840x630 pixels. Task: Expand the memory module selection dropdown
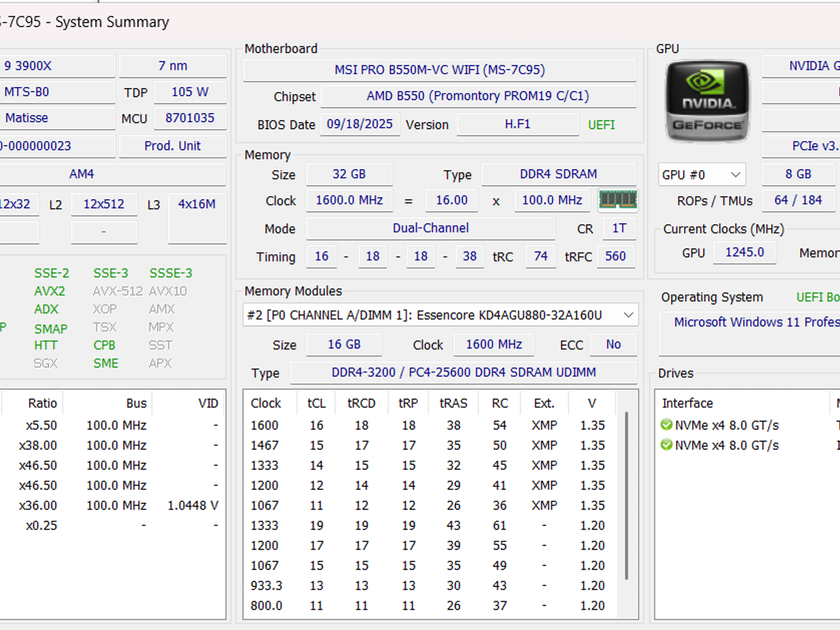click(x=440, y=315)
